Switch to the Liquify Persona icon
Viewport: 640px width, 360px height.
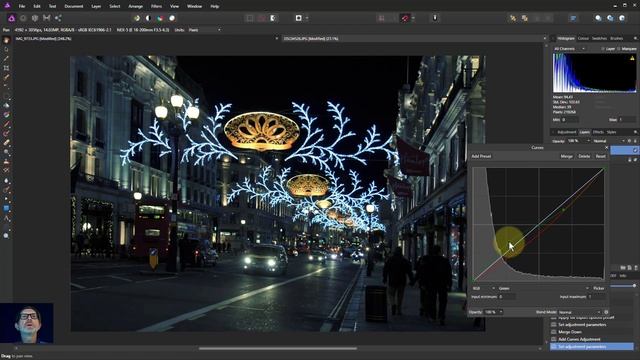click(x=23, y=18)
